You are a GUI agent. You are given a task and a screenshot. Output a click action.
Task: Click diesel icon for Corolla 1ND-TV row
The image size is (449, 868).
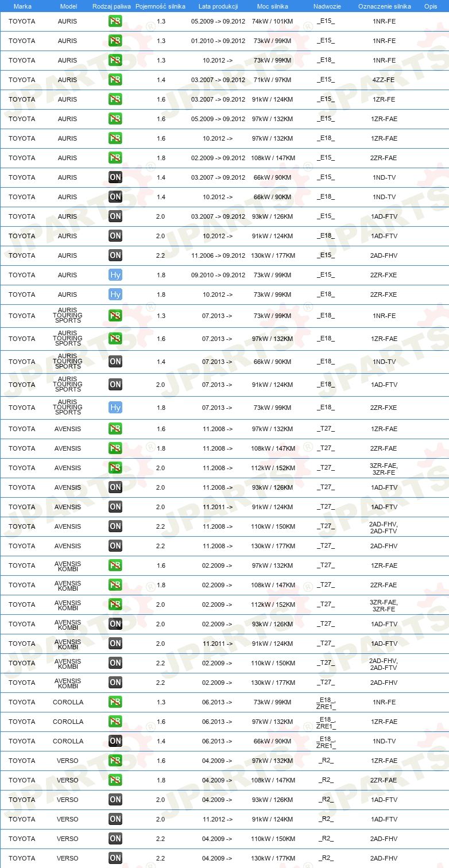(x=115, y=741)
